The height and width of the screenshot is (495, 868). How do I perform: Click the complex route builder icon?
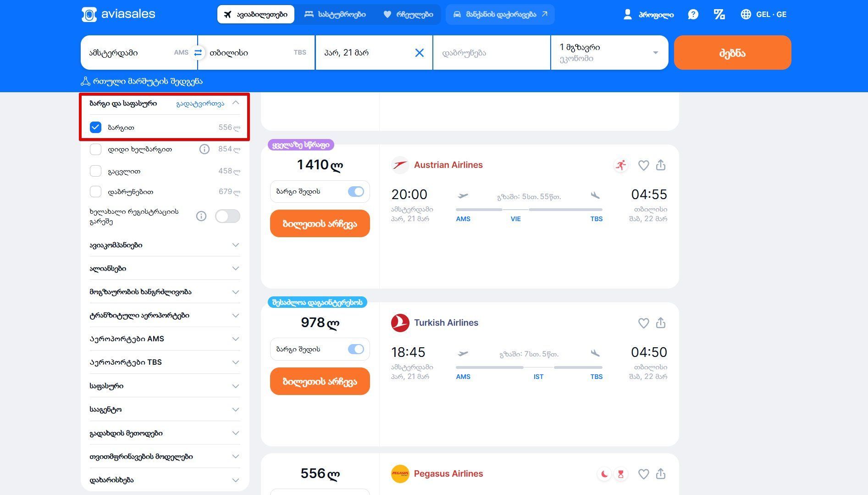click(x=85, y=81)
